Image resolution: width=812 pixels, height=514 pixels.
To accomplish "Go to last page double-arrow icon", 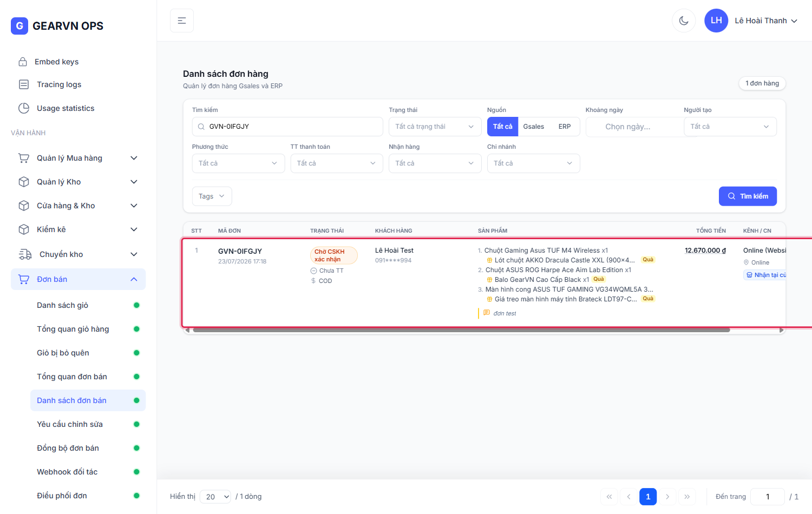I will click(x=687, y=497).
